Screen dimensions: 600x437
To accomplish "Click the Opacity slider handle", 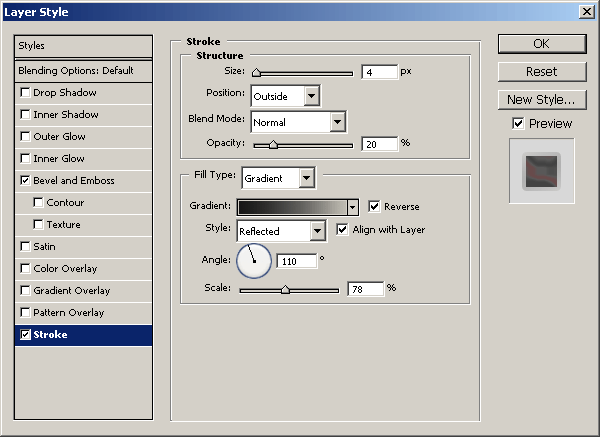I will [273, 145].
